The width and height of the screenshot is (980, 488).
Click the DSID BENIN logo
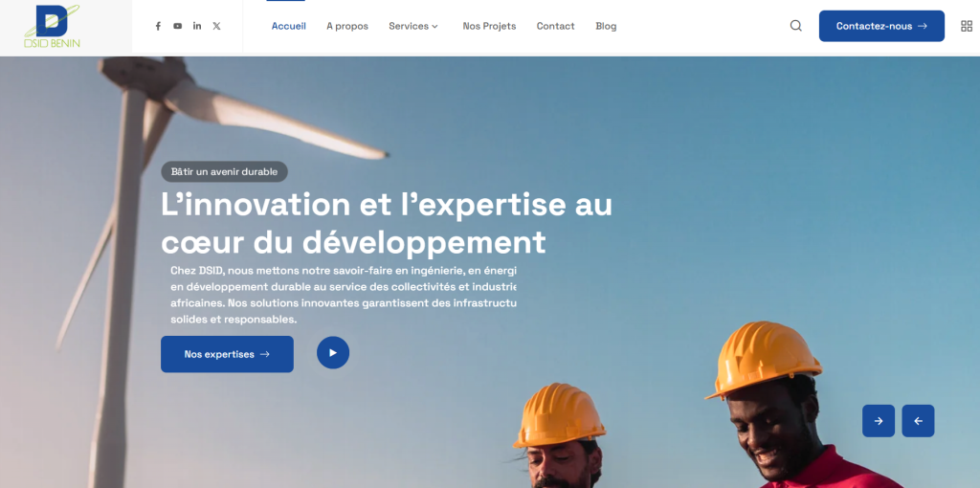coord(53,26)
